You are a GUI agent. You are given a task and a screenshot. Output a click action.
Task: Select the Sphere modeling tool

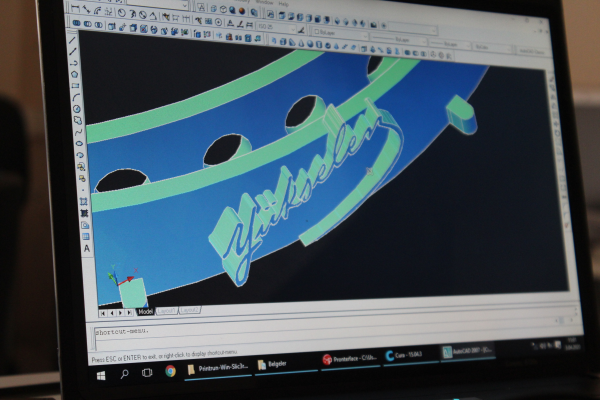310,44
